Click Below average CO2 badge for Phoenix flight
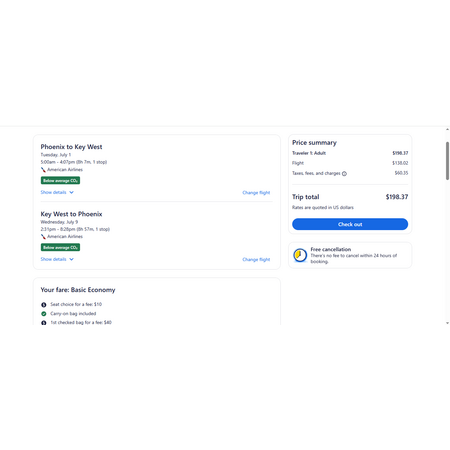 (60, 181)
